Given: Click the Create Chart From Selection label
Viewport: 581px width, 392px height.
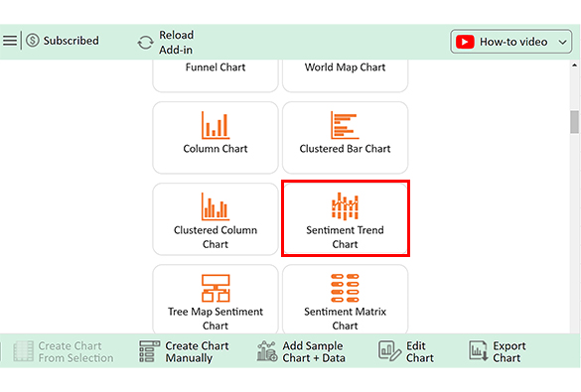Looking at the screenshot, I should click(75, 351).
